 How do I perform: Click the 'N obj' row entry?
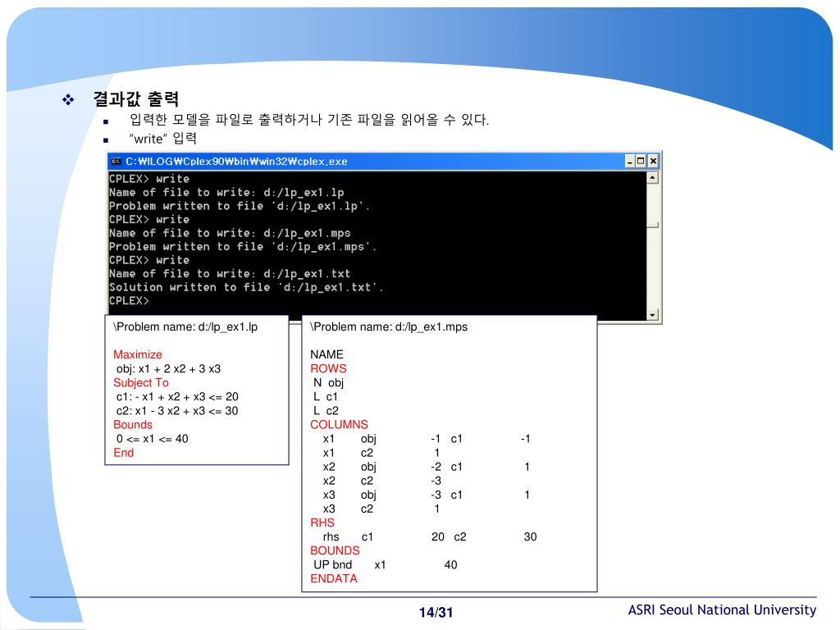click(328, 382)
